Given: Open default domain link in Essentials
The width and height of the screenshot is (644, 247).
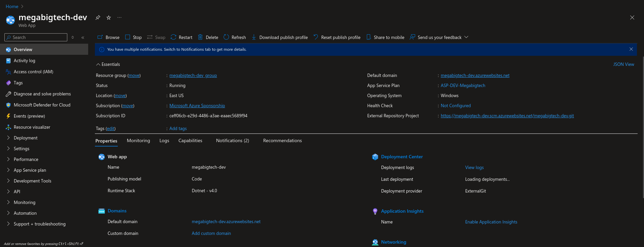Looking at the screenshot, I should tap(475, 76).
